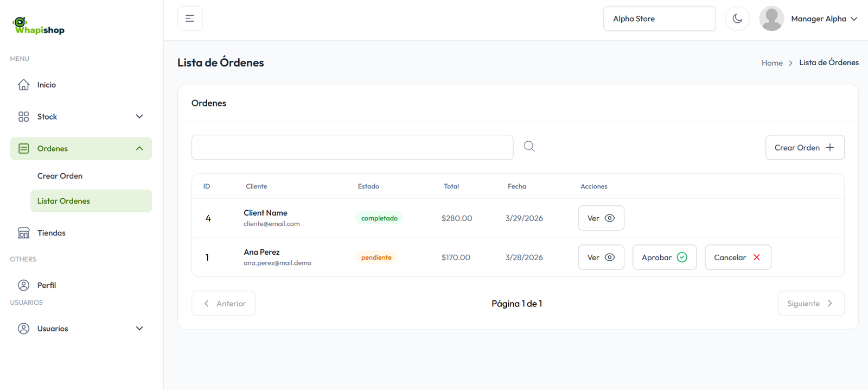Toggle the sidebar hamburger menu icon
868x390 pixels.
190,18
